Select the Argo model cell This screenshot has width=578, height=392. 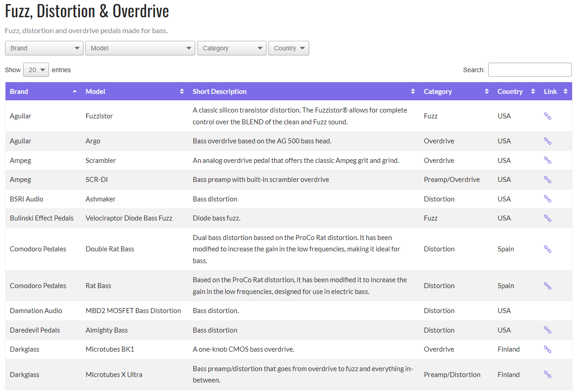click(93, 141)
